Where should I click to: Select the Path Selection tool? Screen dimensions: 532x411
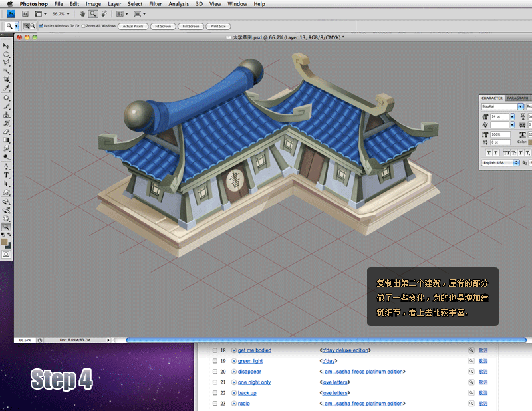coord(6,184)
